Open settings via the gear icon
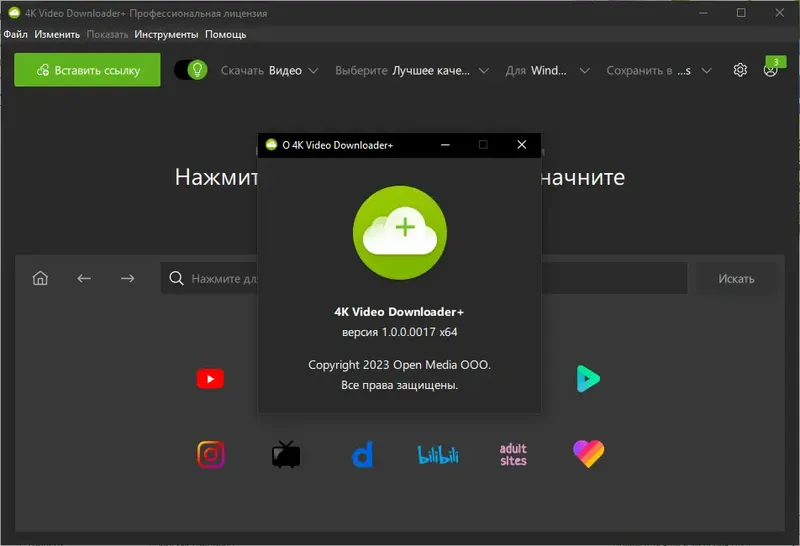This screenshot has width=800, height=546. [740, 70]
